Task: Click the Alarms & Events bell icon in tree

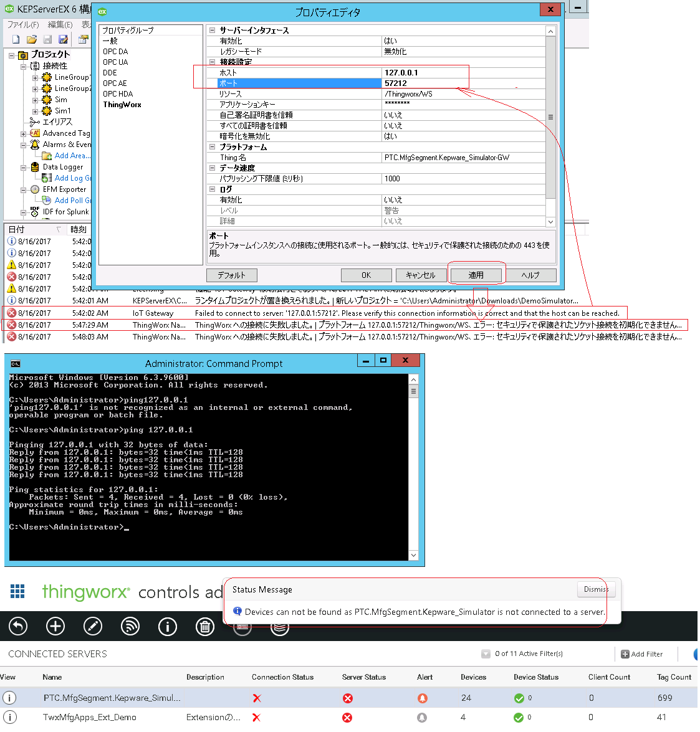Action: point(35,145)
